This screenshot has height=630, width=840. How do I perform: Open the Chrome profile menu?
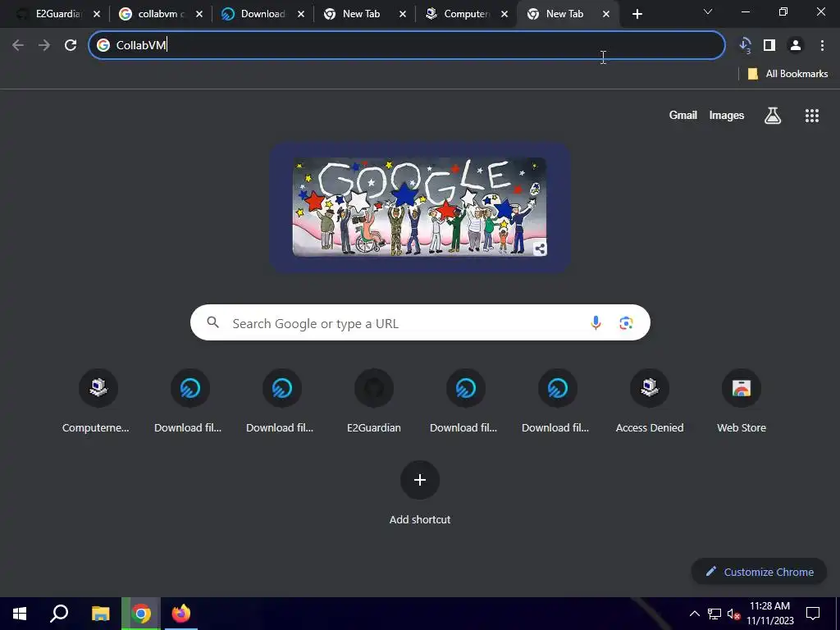(x=796, y=46)
